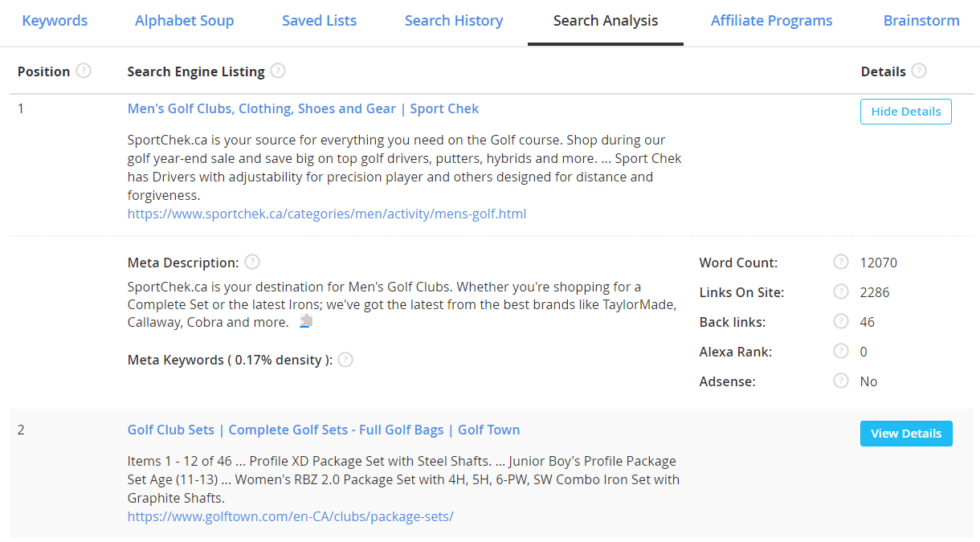
Task: Collapse Sport Chek details with Hide Details
Action: coord(905,112)
